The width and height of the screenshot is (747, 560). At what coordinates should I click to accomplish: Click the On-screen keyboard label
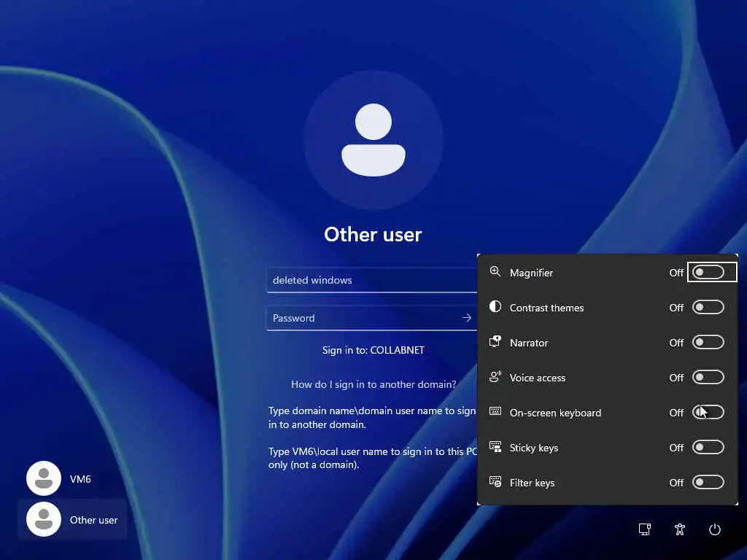[555, 413]
